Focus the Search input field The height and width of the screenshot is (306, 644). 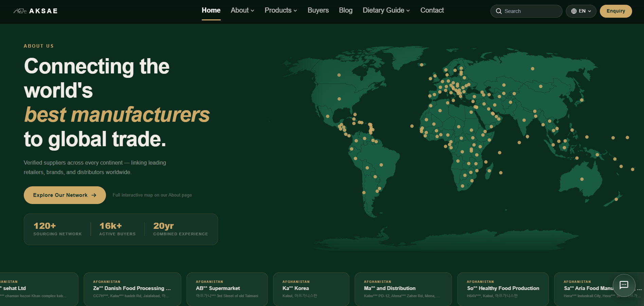pos(526,11)
